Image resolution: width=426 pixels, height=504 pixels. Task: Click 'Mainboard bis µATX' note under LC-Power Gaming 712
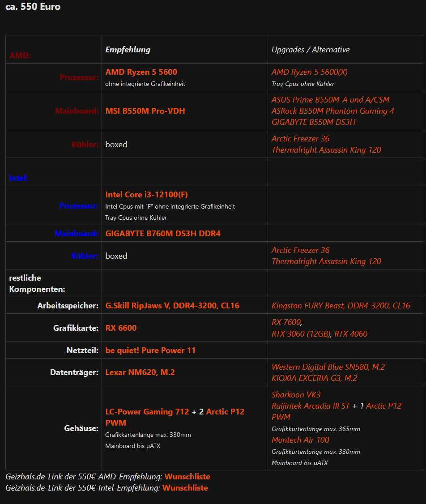click(x=133, y=446)
